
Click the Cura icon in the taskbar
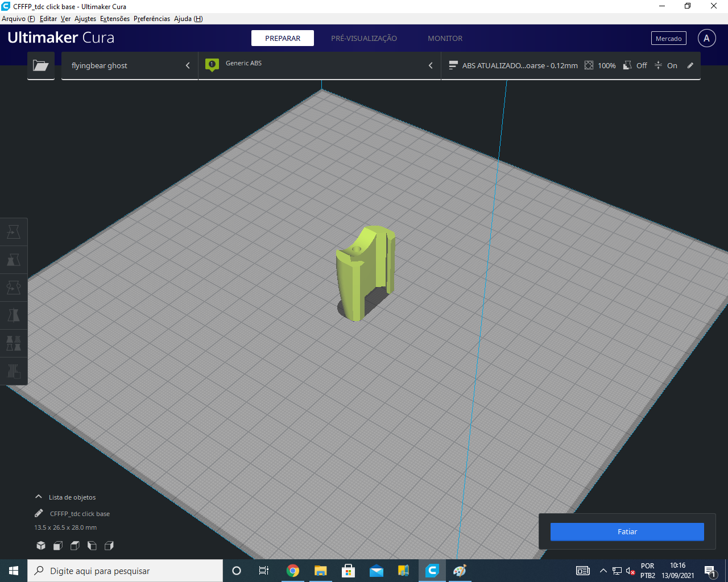click(x=432, y=571)
